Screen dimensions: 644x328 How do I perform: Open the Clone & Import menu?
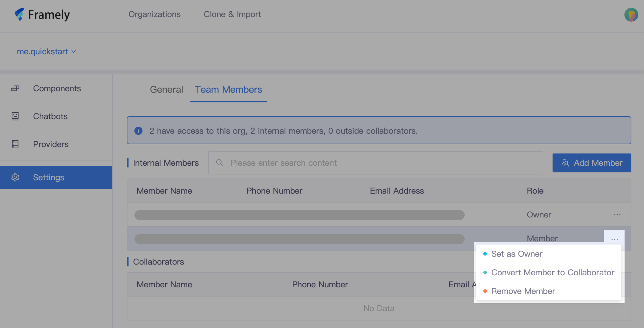coord(232,14)
